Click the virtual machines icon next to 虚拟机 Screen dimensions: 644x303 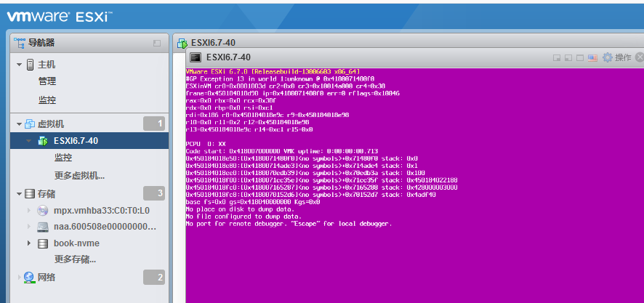click(31, 124)
